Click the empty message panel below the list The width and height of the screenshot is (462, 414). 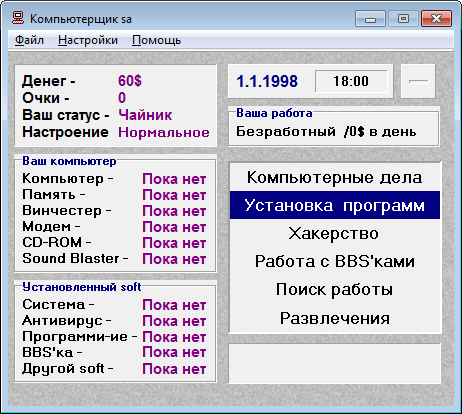335,363
